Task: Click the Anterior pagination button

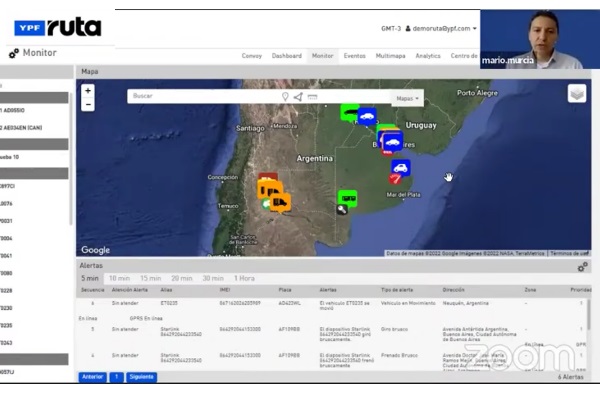Action: pos(93,377)
